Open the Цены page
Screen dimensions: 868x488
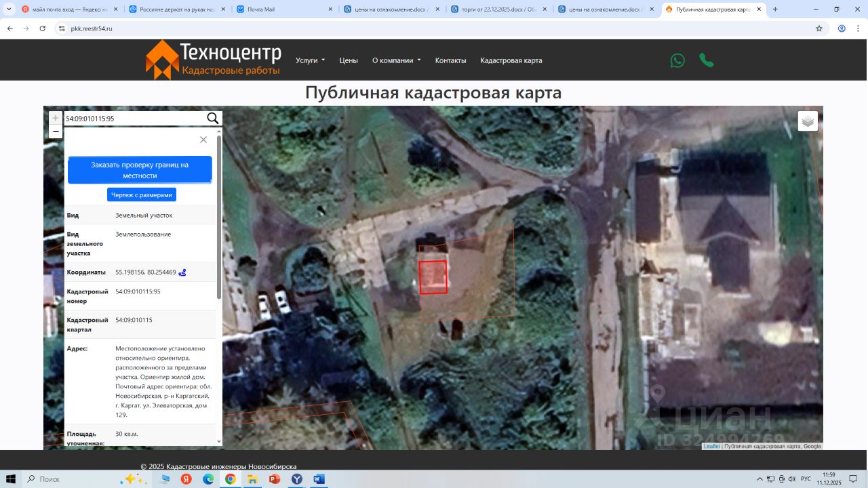coord(349,60)
